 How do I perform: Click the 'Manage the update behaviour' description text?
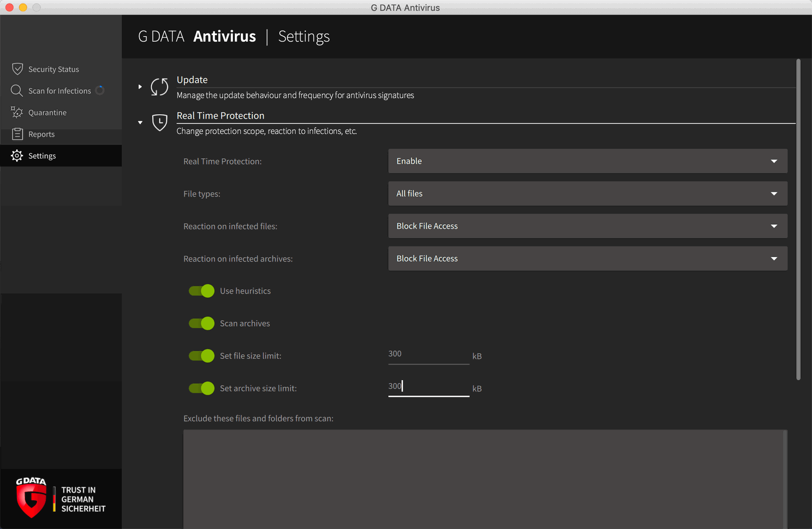(295, 95)
